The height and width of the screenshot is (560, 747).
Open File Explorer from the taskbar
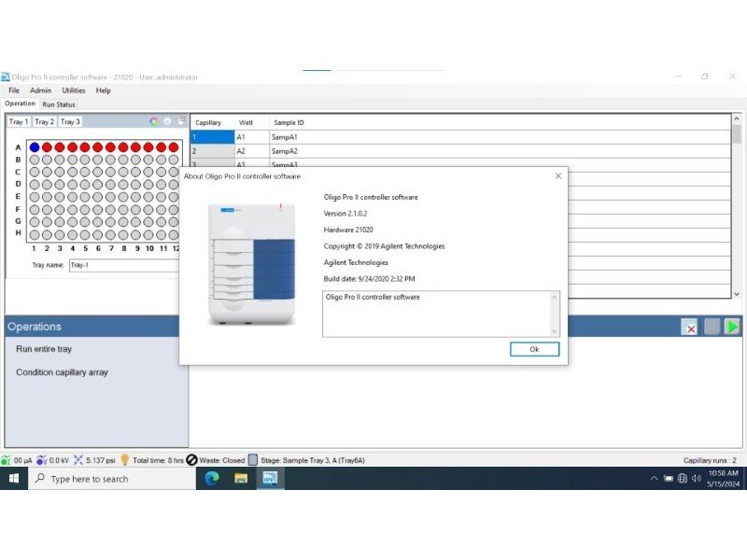pos(241,478)
